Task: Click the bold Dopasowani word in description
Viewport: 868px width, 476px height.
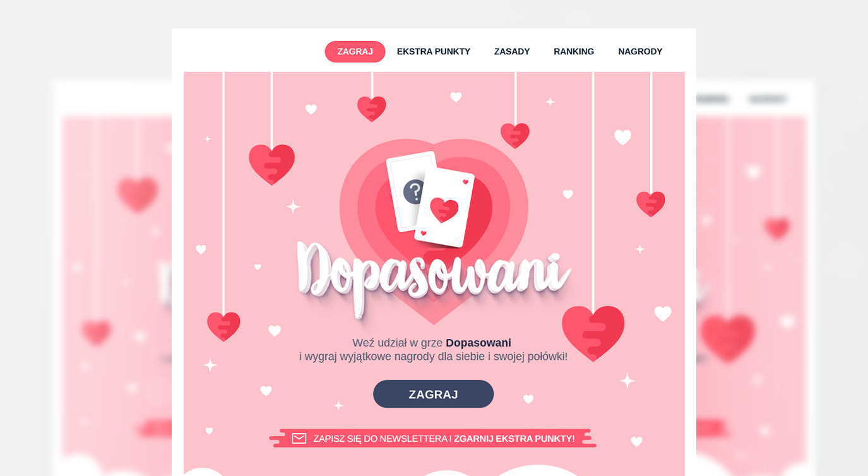Action: coord(479,343)
